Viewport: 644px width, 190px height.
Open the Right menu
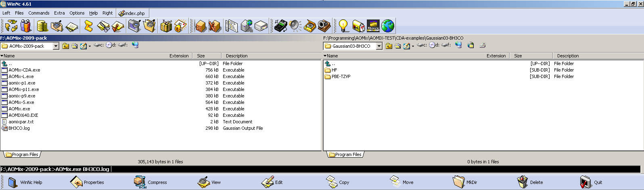[107, 13]
